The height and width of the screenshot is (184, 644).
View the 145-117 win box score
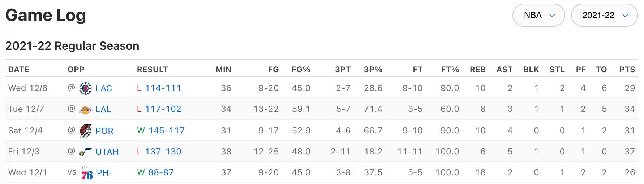167,131
